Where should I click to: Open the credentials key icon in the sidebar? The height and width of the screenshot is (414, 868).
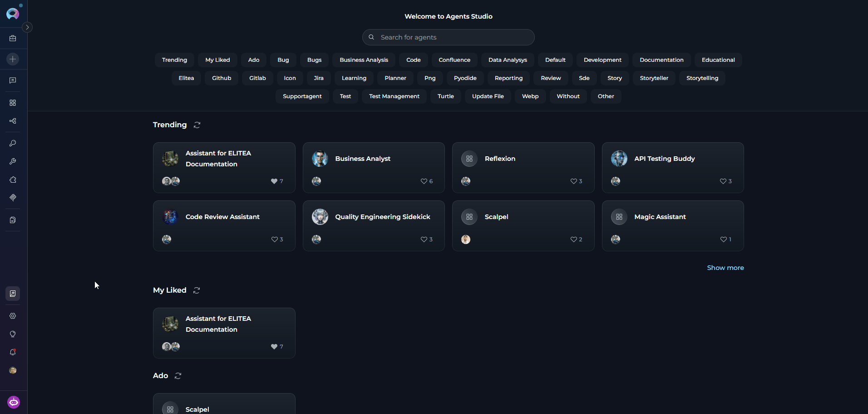[13, 143]
